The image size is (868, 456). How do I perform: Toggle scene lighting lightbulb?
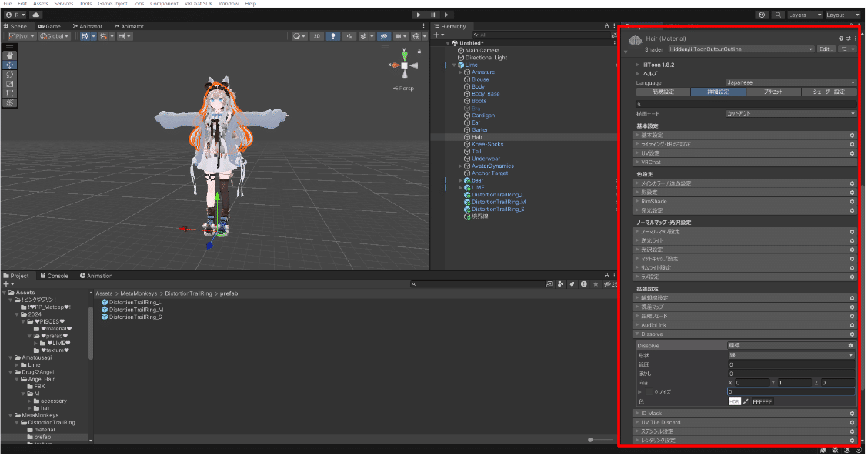(333, 36)
